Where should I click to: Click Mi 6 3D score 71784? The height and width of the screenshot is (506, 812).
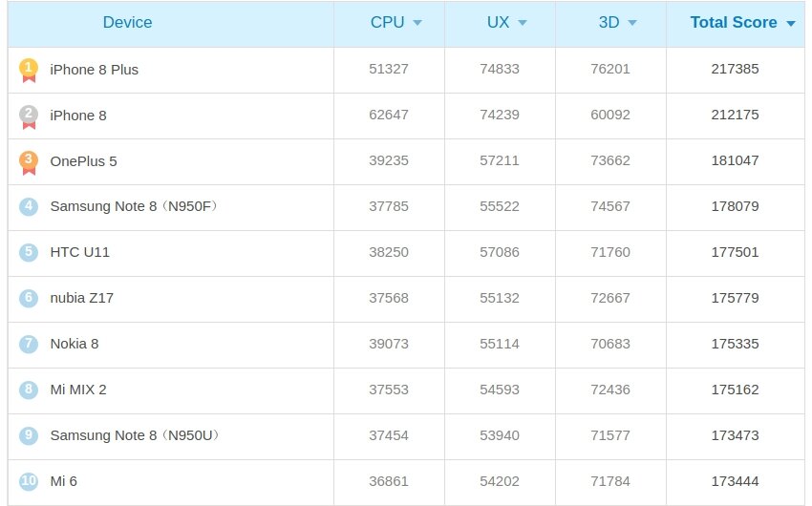pos(610,481)
